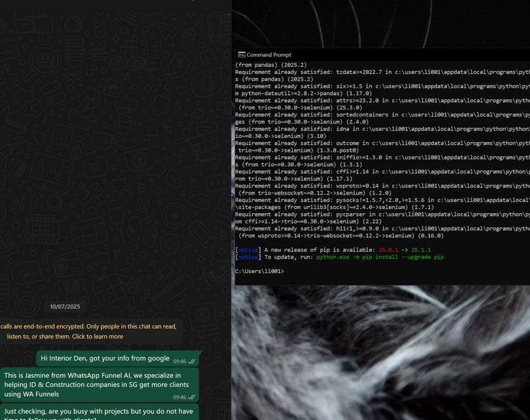Click the 'outcome' requirement line

[382, 143]
